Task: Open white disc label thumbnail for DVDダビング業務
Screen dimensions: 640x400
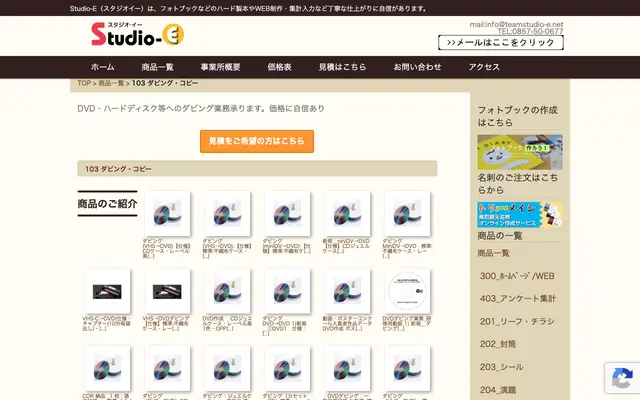Action: [x=407, y=291]
